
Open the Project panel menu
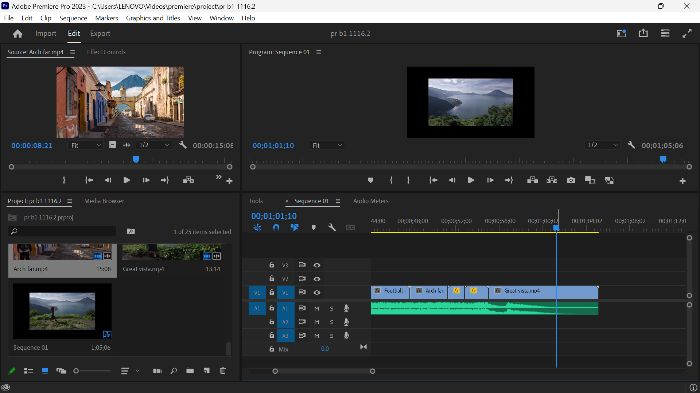click(x=69, y=201)
